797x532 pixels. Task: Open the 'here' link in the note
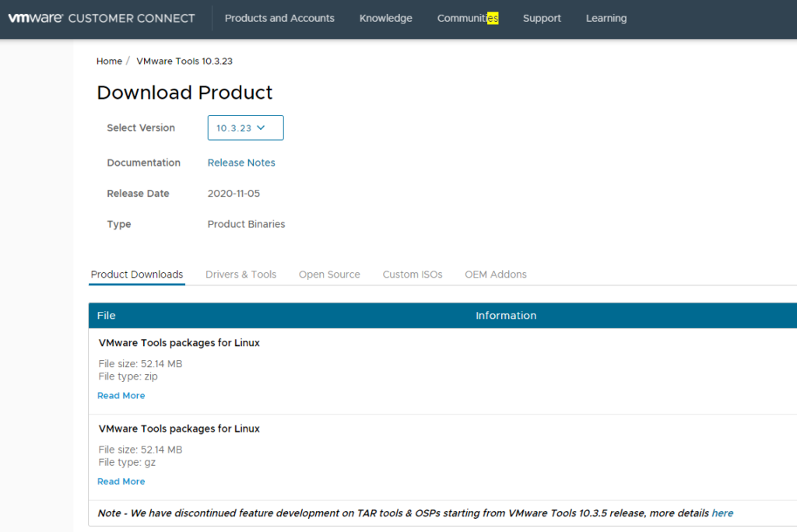(x=722, y=513)
